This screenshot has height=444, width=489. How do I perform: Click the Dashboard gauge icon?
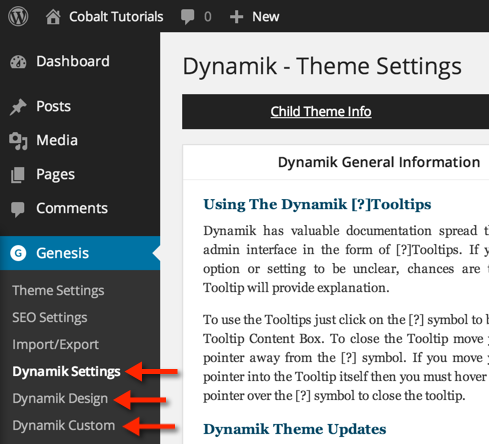pyautogui.click(x=18, y=62)
